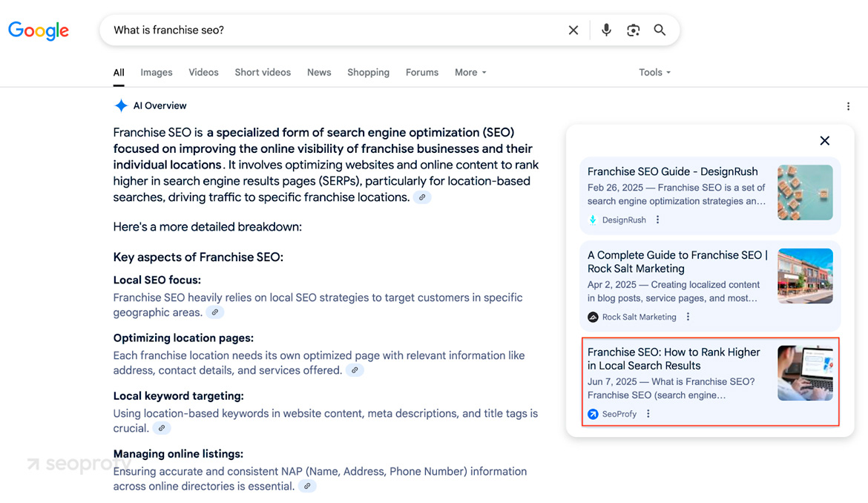Click the 'Optimizing location pages:' subheading
Screen dimensions: 868x503
(183, 338)
